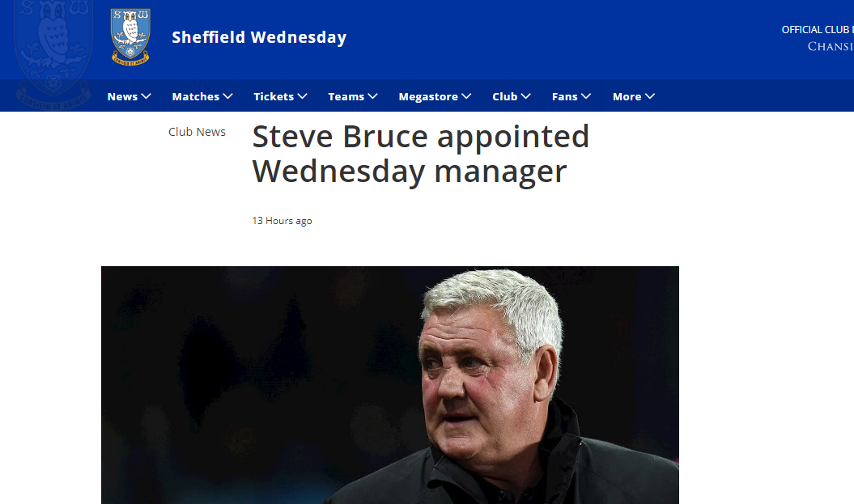Expand the Matches menu chevron
Viewport: 854px width, 504px height.
coord(228,96)
